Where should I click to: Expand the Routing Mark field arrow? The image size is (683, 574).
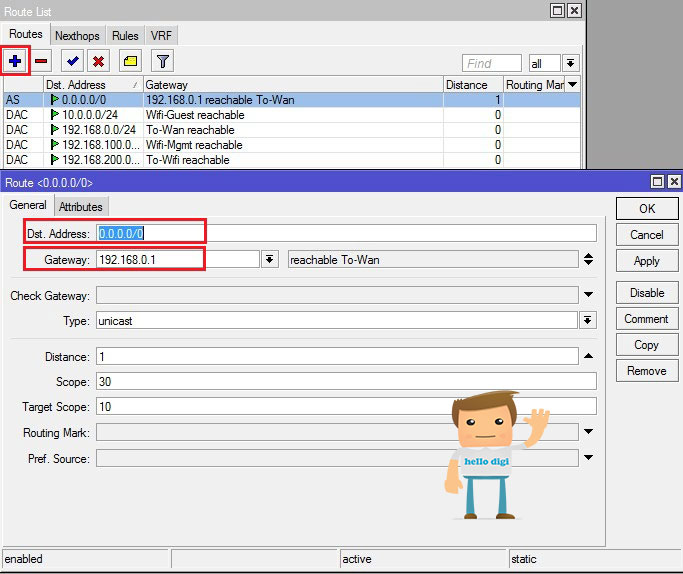tap(588, 432)
